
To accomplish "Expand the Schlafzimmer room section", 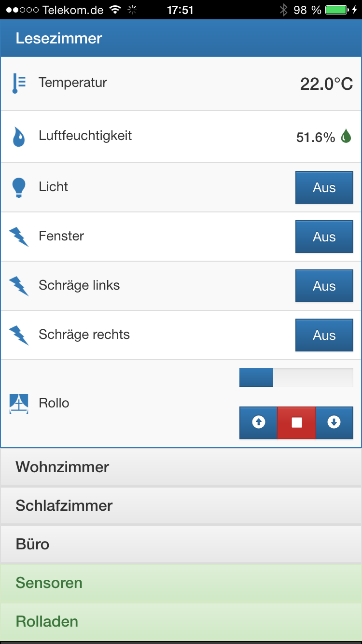I will pos(181,505).
